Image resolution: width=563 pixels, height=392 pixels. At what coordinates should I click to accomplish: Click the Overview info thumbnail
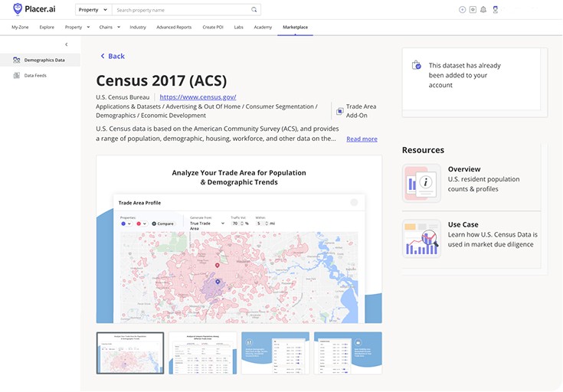(421, 183)
